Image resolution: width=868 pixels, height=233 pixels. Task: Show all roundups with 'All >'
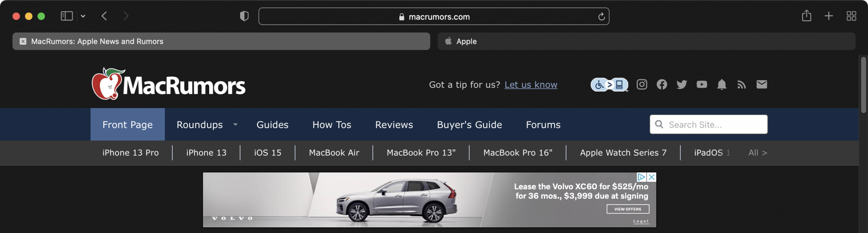pyautogui.click(x=758, y=153)
